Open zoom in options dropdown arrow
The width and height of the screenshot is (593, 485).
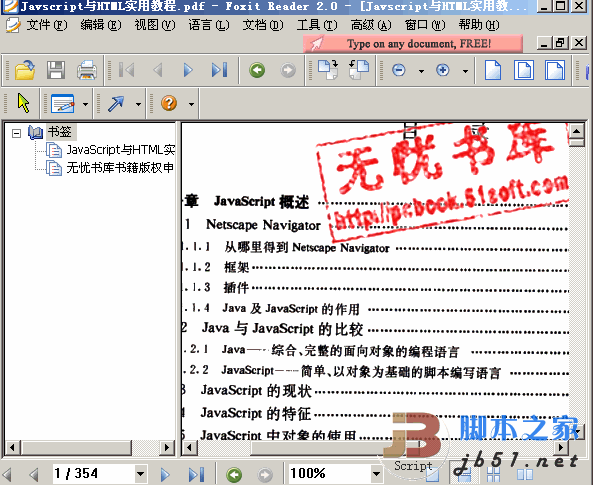pyautogui.click(x=465, y=71)
